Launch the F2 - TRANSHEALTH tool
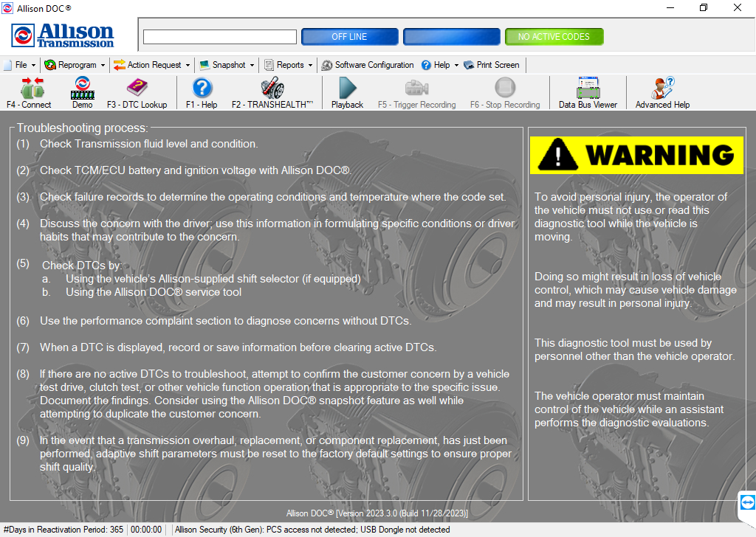 pyautogui.click(x=272, y=91)
